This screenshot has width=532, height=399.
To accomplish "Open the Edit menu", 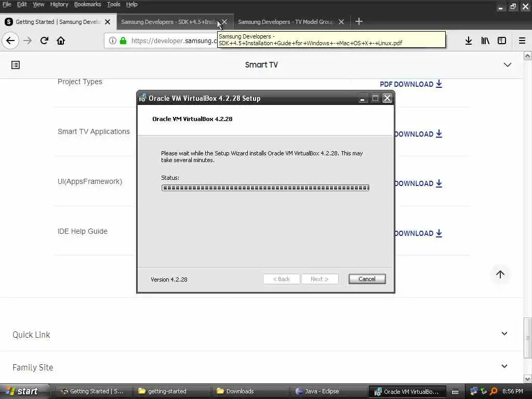I will pos(22,4).
